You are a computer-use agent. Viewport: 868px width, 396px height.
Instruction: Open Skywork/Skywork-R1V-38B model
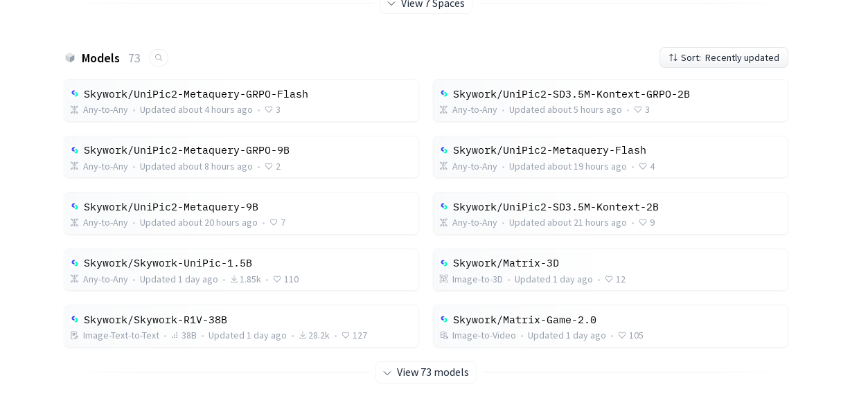(241, 326)
